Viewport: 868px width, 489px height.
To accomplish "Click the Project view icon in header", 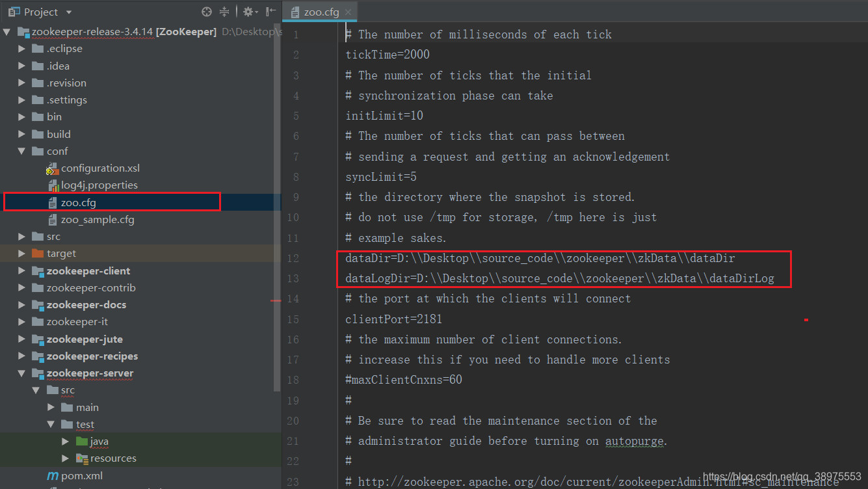I will point(15,12).
